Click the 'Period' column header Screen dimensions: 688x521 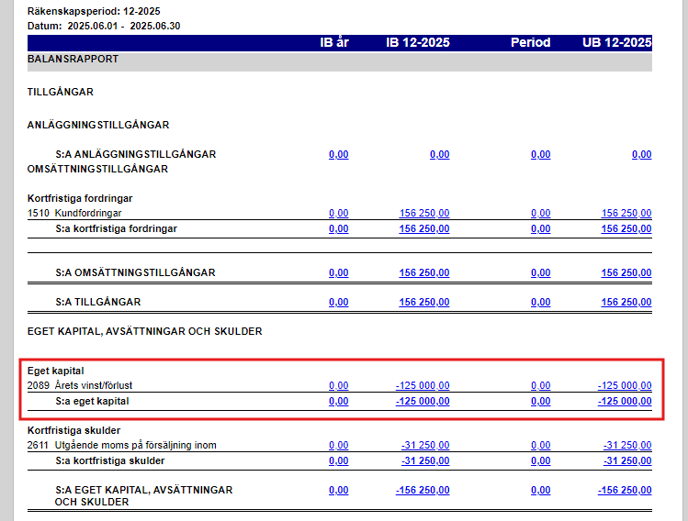(x=530, y=43)
